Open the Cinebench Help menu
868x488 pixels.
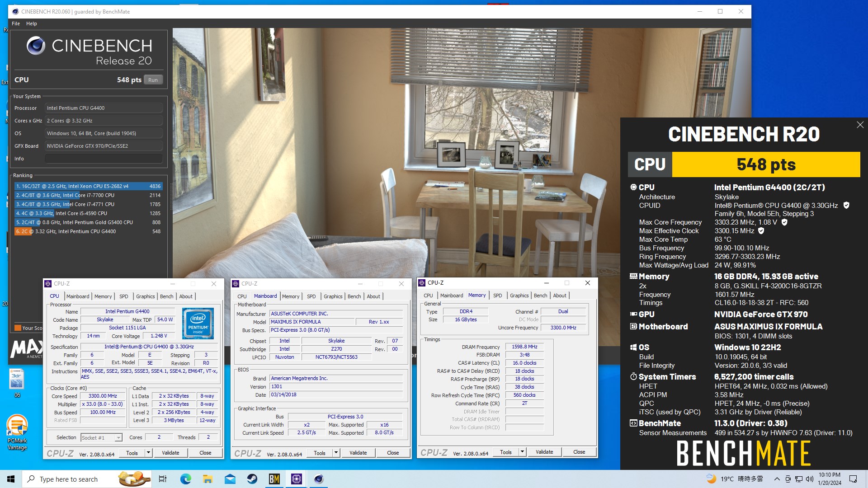tap(32, 23)
